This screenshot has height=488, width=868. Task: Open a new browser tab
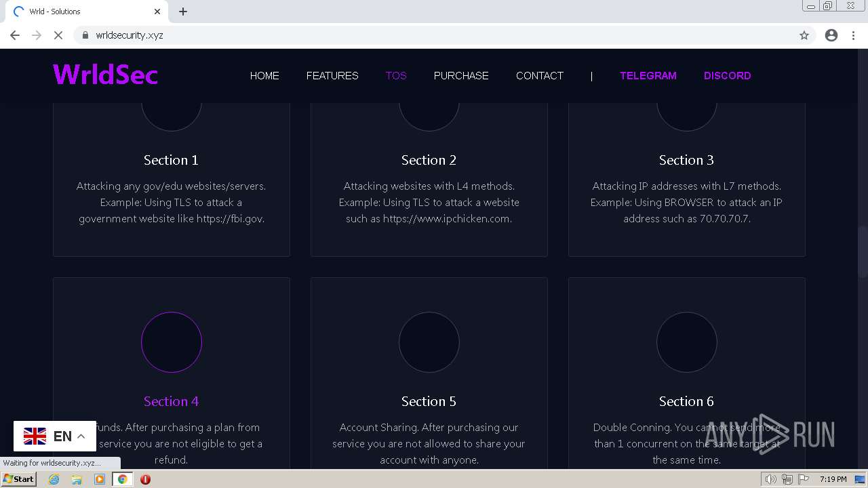183,12
